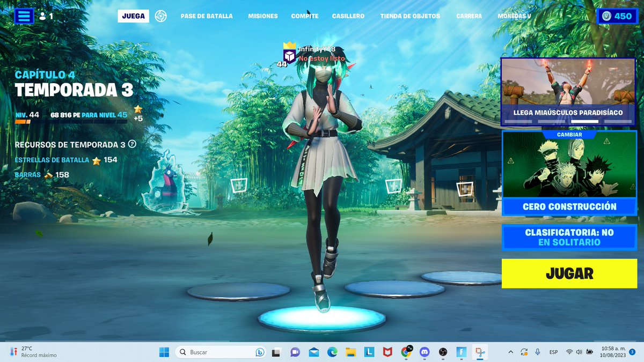Switch to Fortnite taskbar icon
Screen dimensions: 644x362
(461, 352)
